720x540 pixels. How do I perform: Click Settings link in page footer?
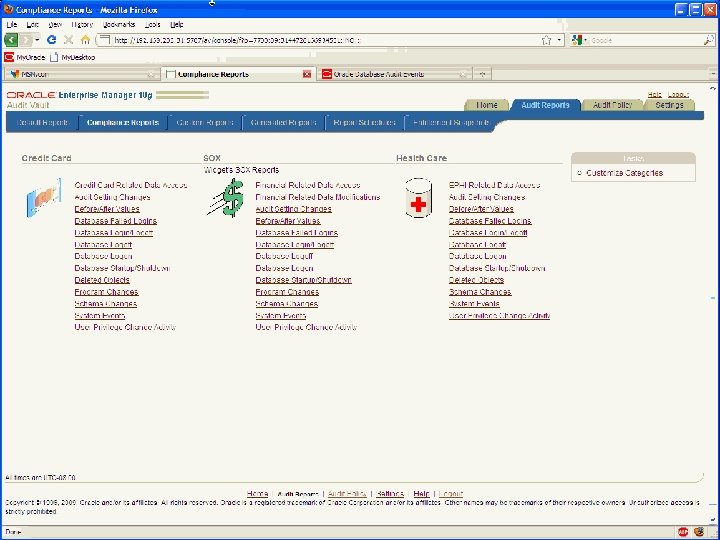389,494
